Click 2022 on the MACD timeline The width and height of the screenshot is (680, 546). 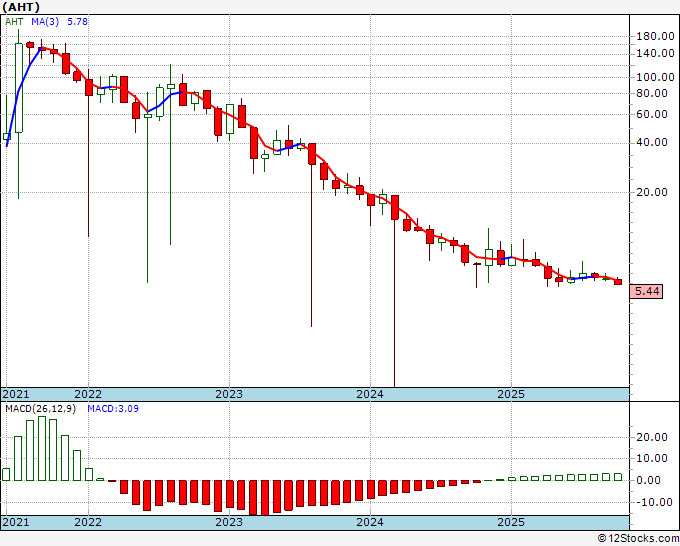pos(88,522)
